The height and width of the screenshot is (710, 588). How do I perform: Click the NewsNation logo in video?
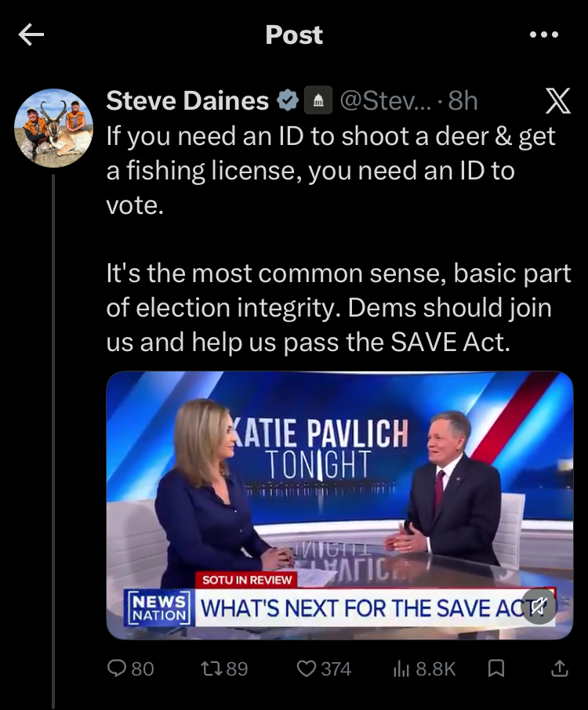(159, 608)
